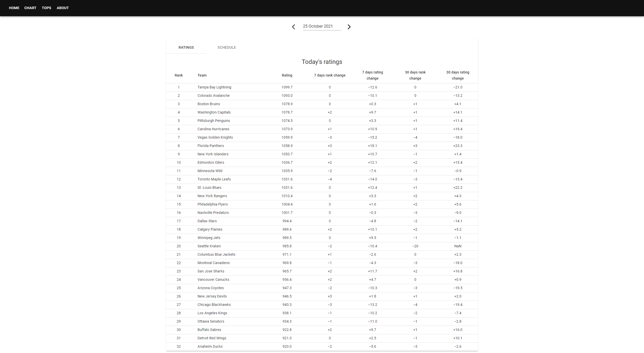Open Buffalo Sabres team link
Screen dimensions: 644x353
(x=209, y=330)
